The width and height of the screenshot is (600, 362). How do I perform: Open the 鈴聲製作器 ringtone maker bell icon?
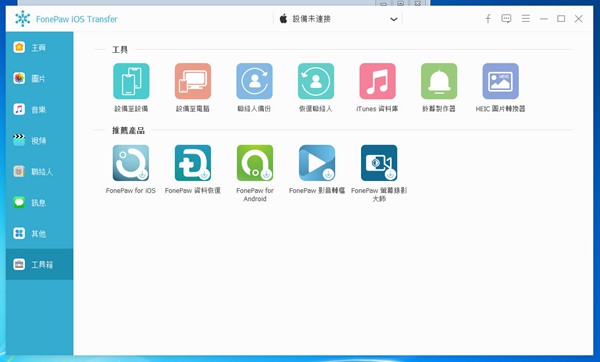[439, 81]
